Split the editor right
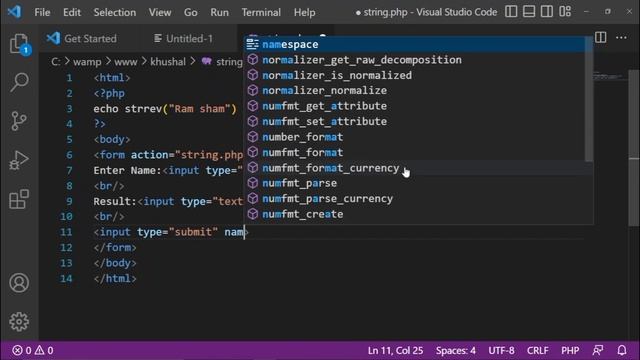This screenshot has height=360, width=640. (x=600, y=38)
